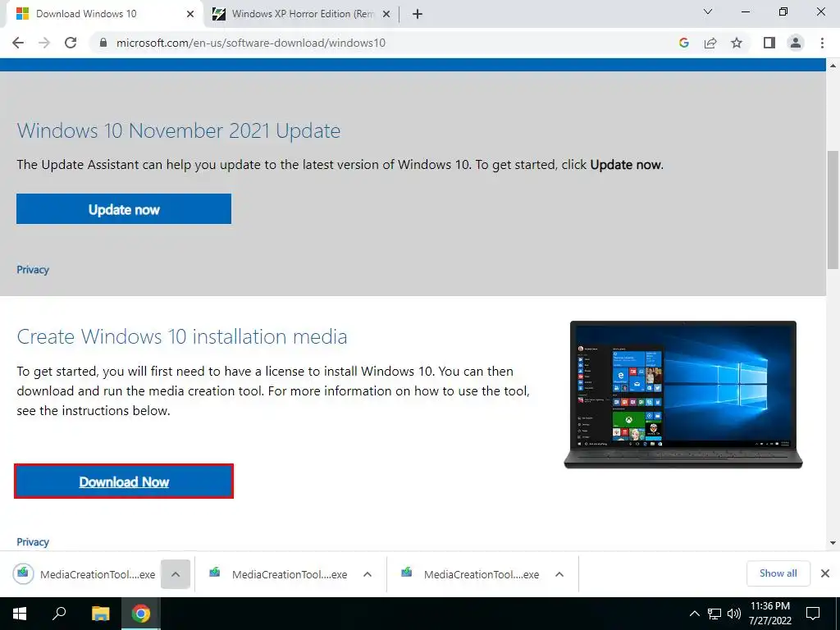Open the volume tray icon
Viewport: 840px width, 630px height.
pos(734,614)
